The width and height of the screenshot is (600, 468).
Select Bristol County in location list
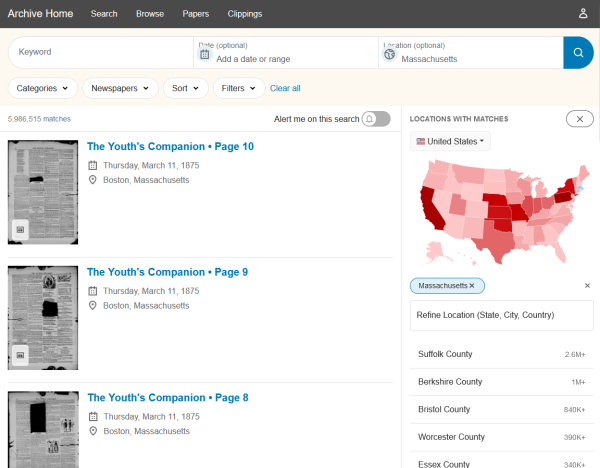tap(502, 409)
